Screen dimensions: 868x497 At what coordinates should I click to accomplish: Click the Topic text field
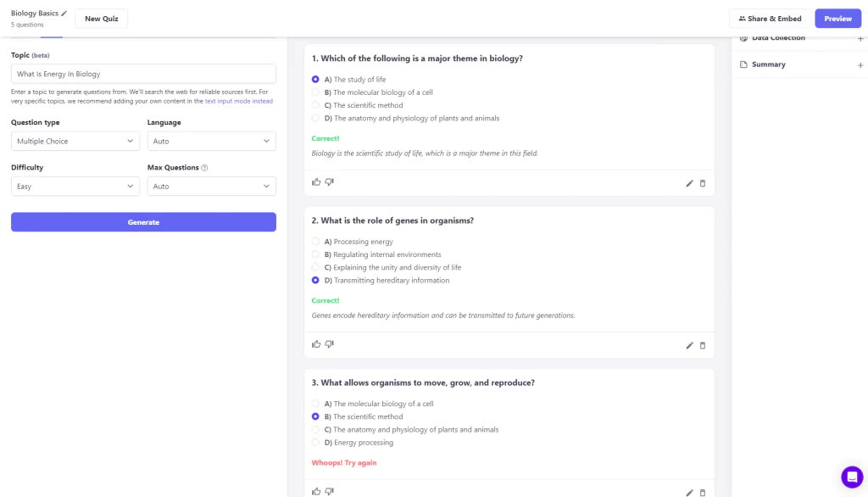click(143, 74)
